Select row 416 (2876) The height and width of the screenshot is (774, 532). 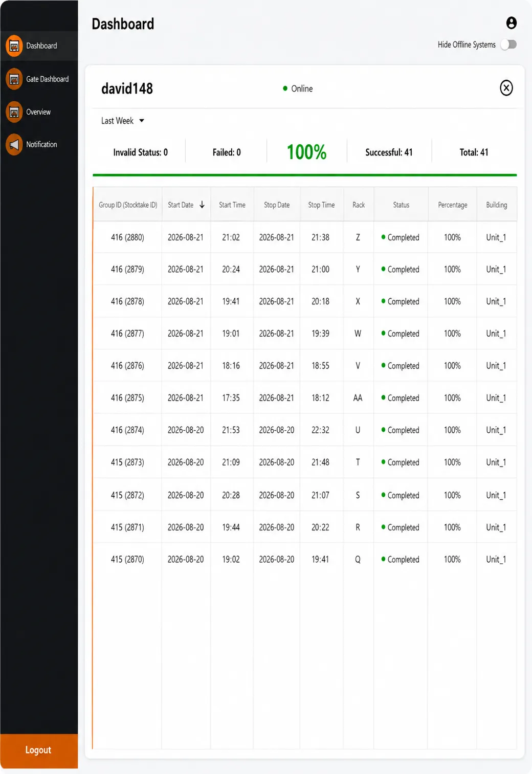[x=305, y=366]
